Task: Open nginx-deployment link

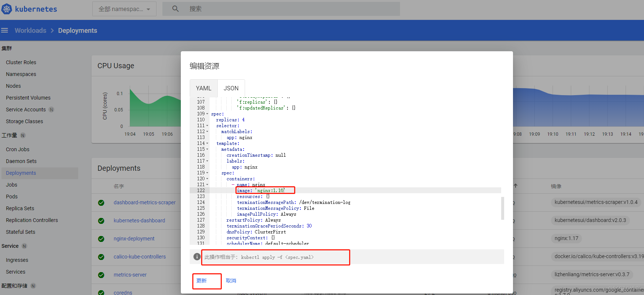Action: [134, 239]
